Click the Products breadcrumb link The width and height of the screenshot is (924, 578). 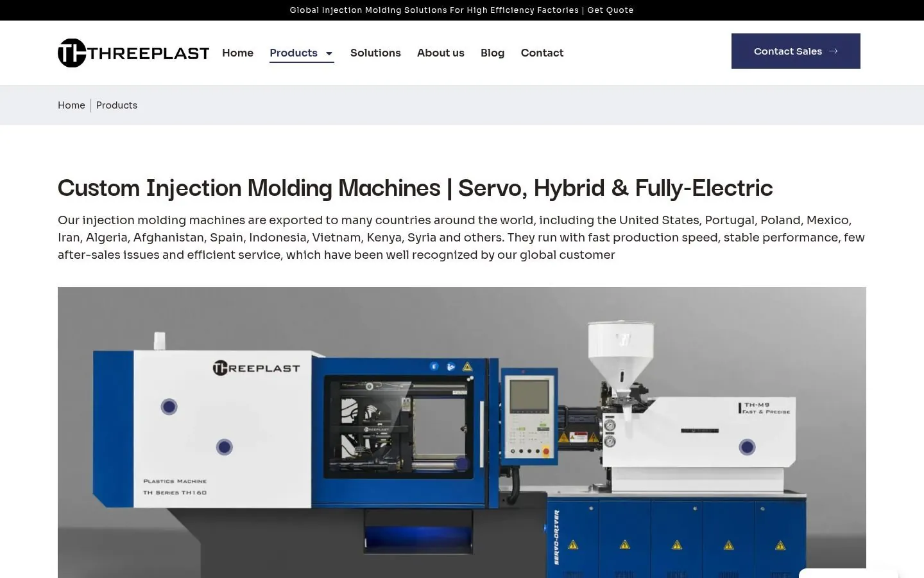click(117, 105)
